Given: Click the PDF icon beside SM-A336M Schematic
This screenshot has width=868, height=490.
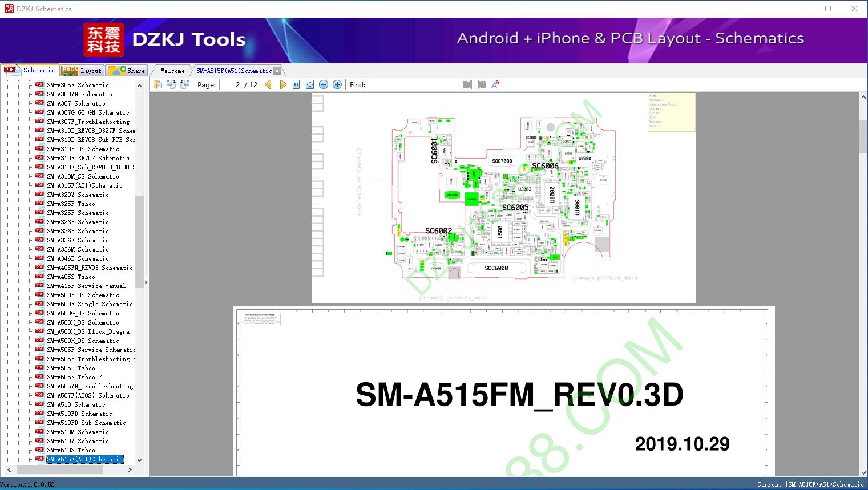Looking at the screenshot, I should (39, 249).
